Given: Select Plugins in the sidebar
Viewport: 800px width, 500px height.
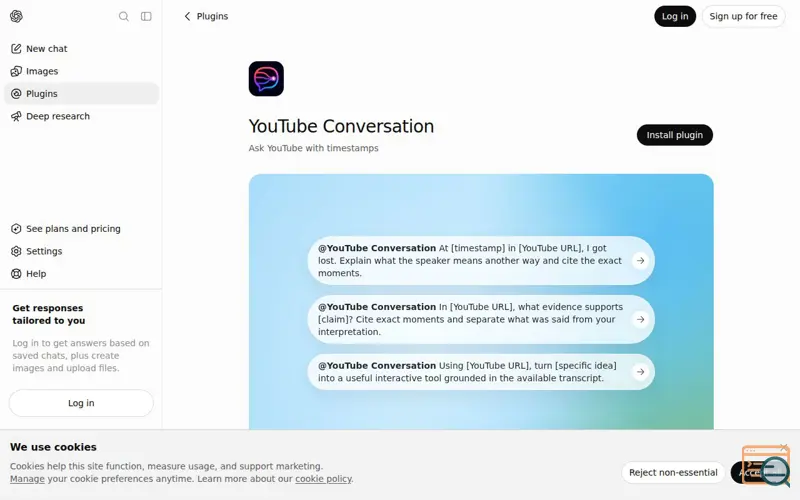Looking at the screenshot, I should pyautogui.click(x=82, y=93).
